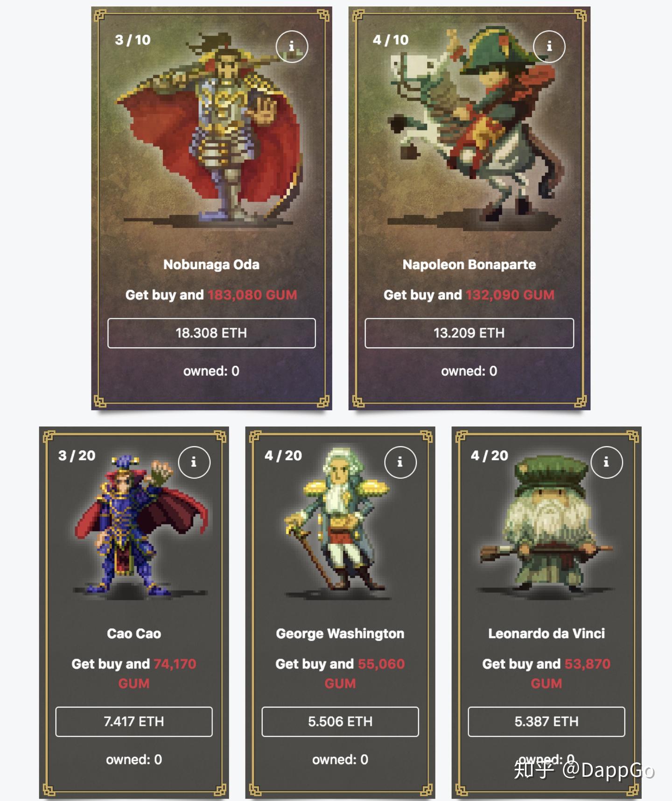View info for Leonardo da Vinci card
This screenshot has height=801, width=672.
607,462
